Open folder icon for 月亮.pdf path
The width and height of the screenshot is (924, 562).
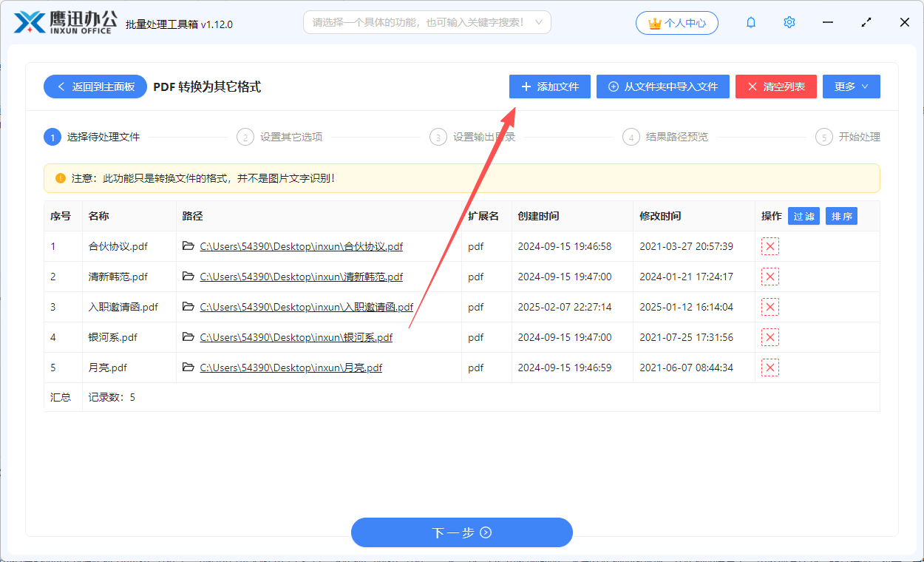click(x=188, y=368)
